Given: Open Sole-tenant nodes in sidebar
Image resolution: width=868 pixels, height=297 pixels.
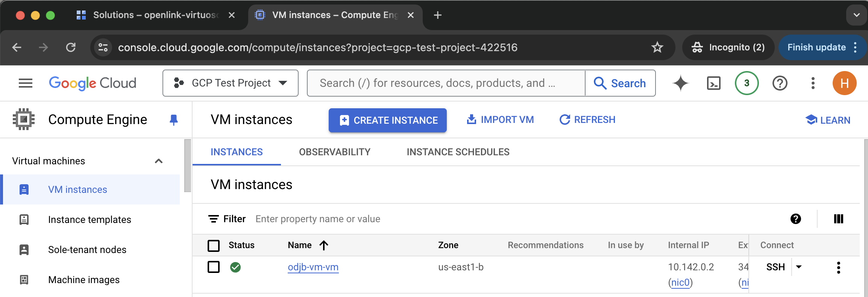Looking at the screenshot, I should pyautogui.click(x=90, y=250).
